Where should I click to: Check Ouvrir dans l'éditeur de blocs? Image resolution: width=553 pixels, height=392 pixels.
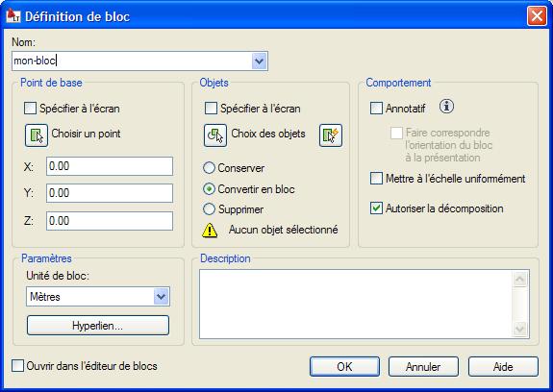(x=17, y=366)
